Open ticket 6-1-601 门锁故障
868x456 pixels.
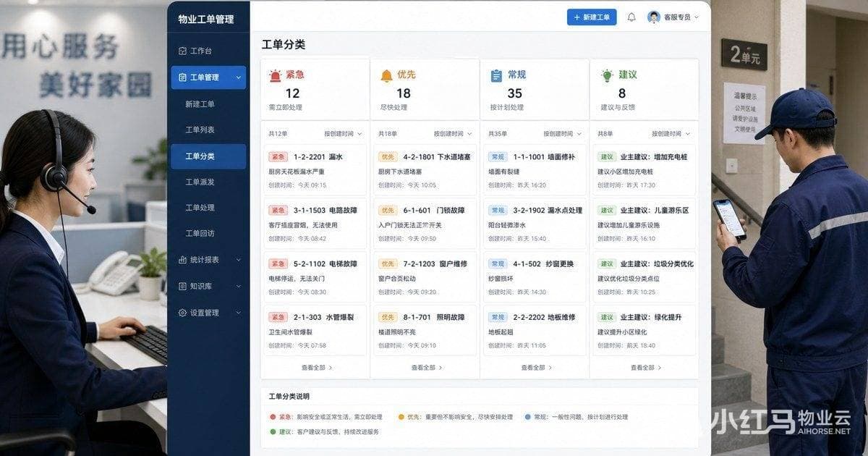tap(425, 223)
